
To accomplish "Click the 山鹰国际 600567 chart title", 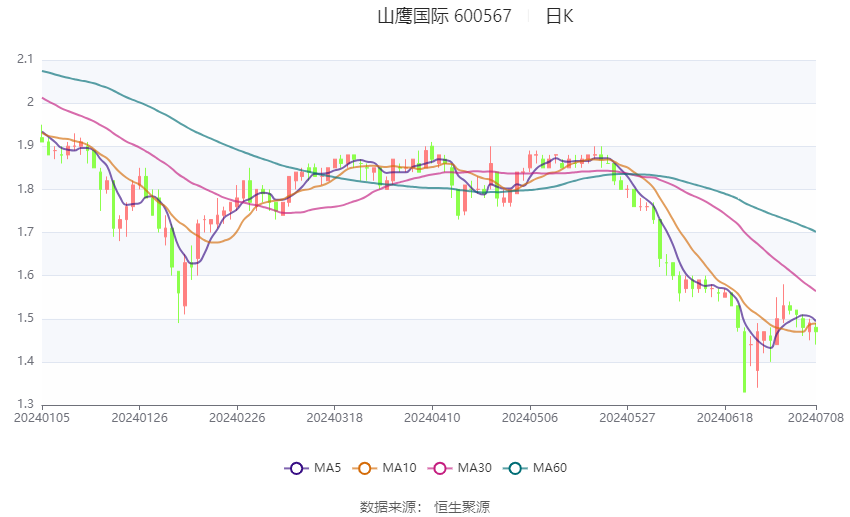I will (444, 16).
